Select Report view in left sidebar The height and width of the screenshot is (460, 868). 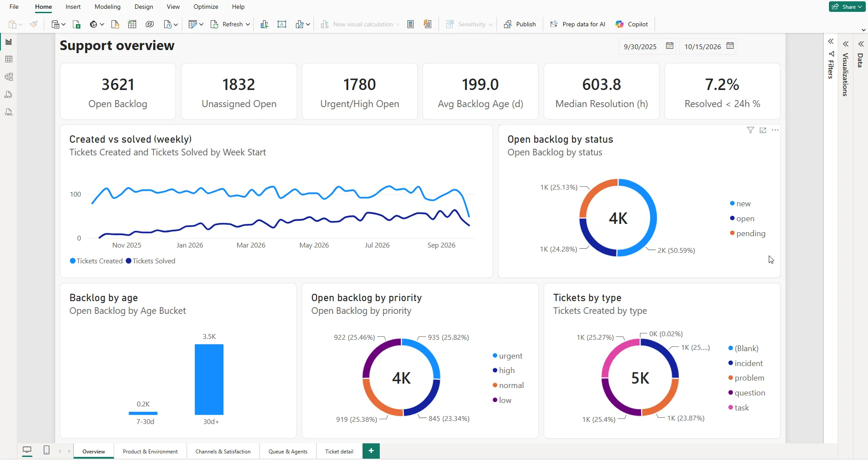[x=8, y=42]
